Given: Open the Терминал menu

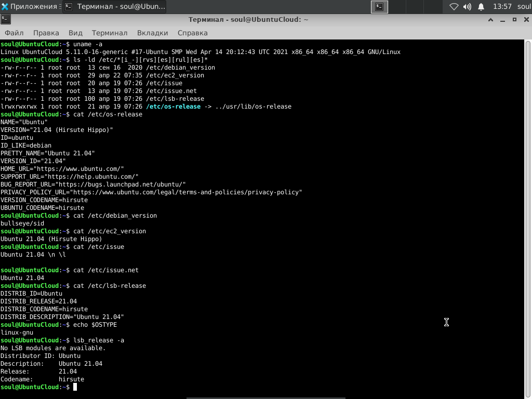Looking at the screenshot, I should point(110,33).
